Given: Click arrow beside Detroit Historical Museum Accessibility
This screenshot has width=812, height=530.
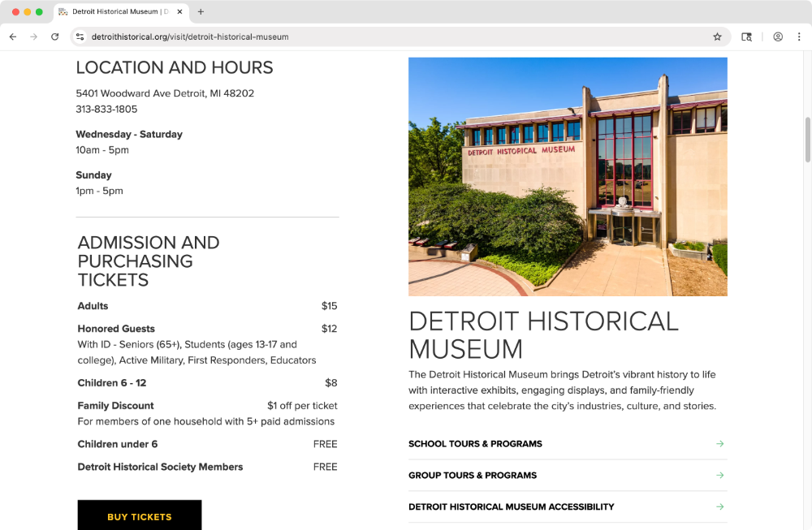Looking at the screenshot, I should coord(719,507).
